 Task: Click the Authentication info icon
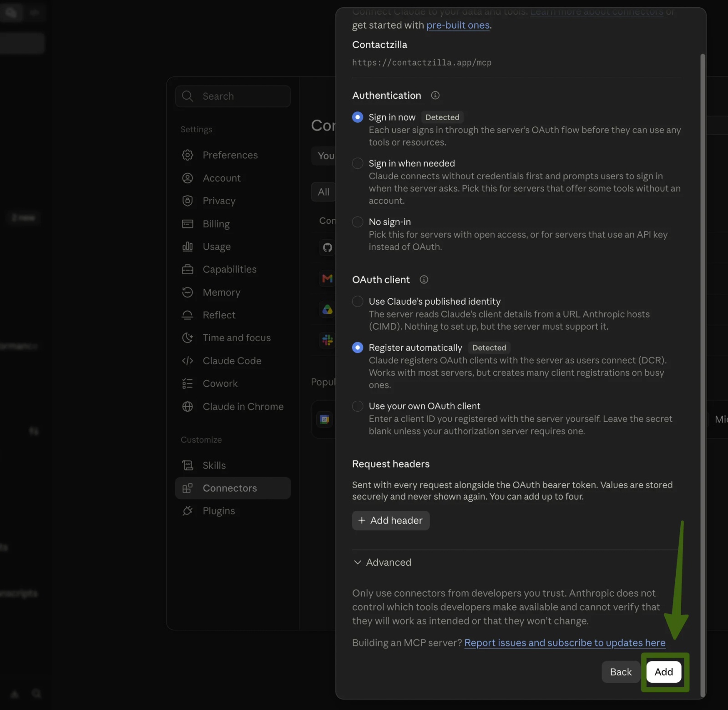[435, 95]
